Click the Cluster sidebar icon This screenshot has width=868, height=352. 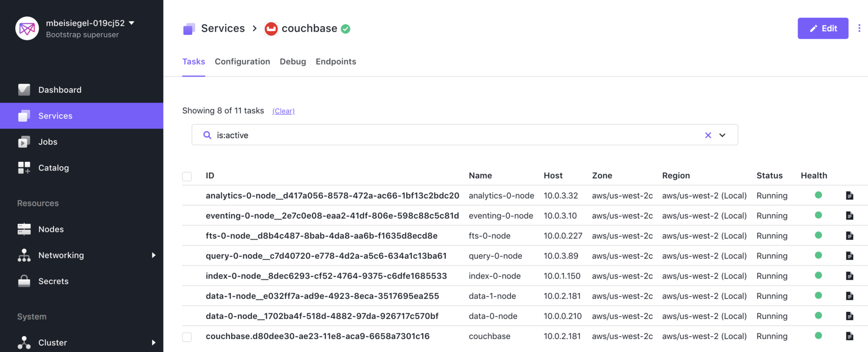pos(24,342)
